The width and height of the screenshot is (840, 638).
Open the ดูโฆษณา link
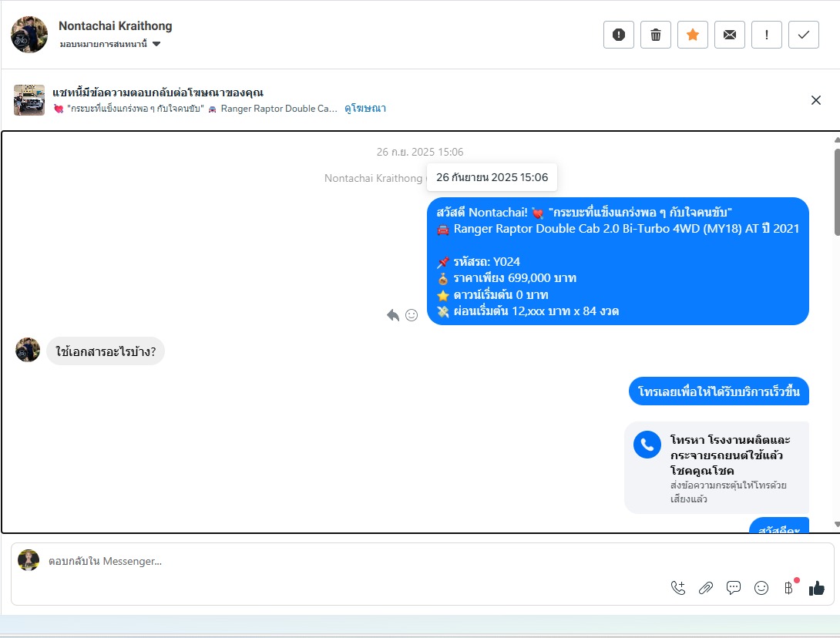click(x=365, y=108)
